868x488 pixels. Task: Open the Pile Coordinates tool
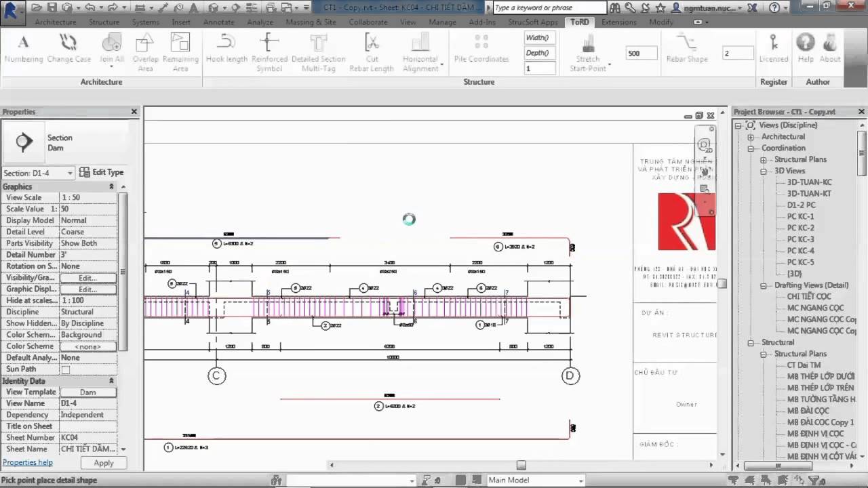pos(481,51)
